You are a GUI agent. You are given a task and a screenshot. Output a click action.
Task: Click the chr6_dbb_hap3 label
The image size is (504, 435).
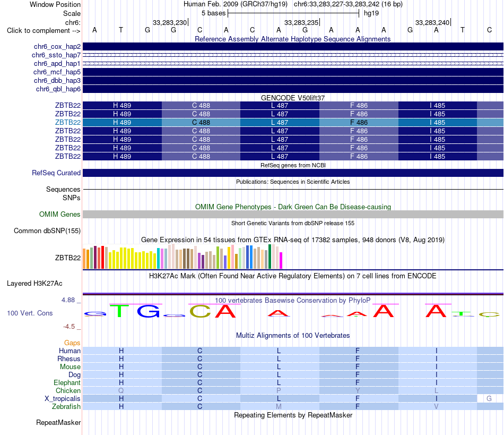point(57,80)
